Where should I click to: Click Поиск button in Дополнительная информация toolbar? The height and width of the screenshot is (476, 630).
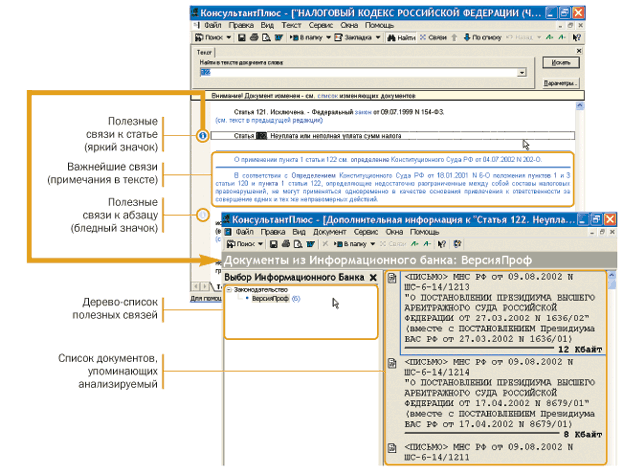click(241, 244)
